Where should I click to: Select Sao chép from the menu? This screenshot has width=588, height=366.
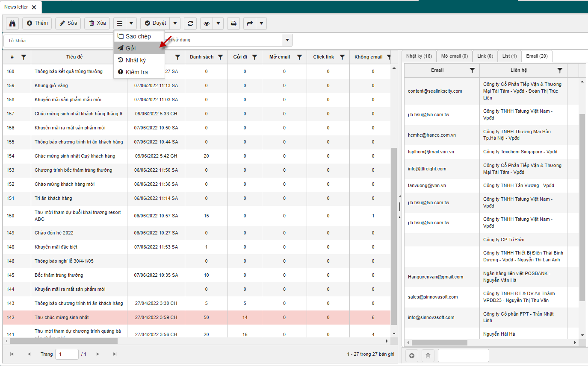(x=139, y=36)
